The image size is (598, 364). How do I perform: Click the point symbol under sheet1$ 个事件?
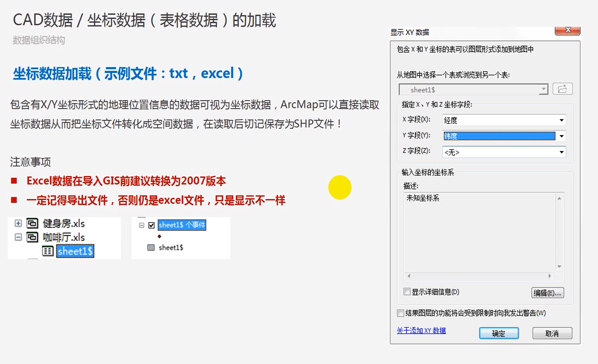coord(159,236)
